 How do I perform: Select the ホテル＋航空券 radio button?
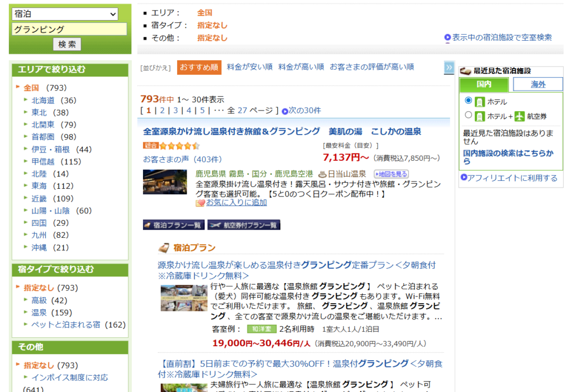(469, 115)
